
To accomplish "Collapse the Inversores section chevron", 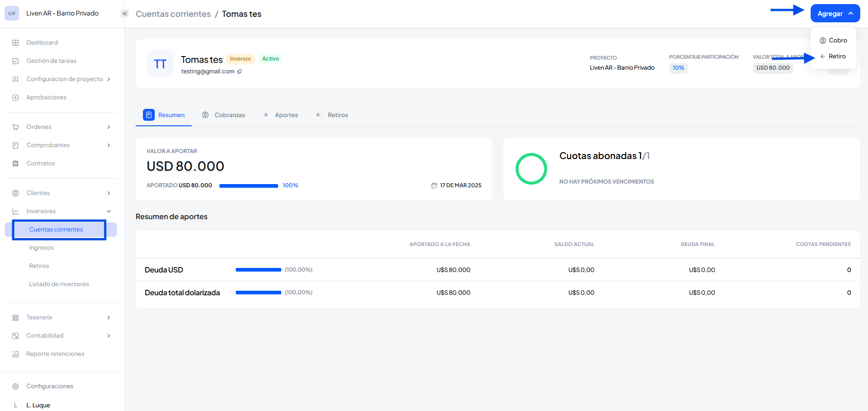I will 109,211.
